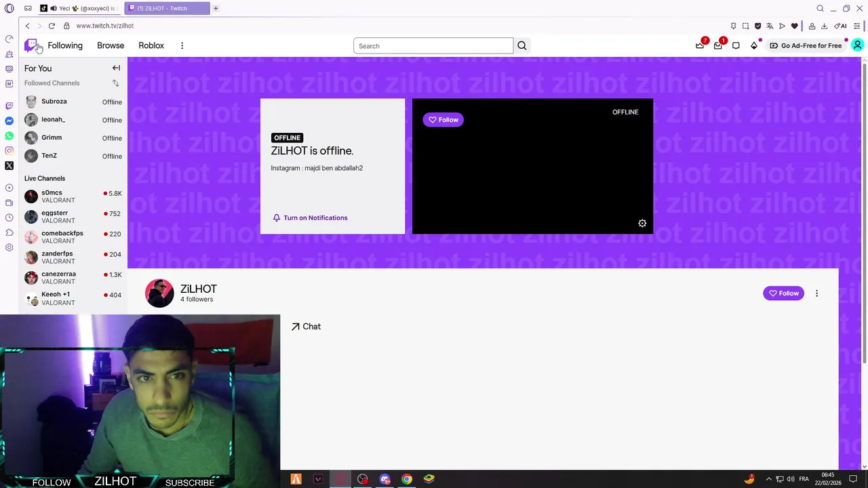868x488 pixels.
Task: Open Windows notification center
Action: tap(853, 479)
